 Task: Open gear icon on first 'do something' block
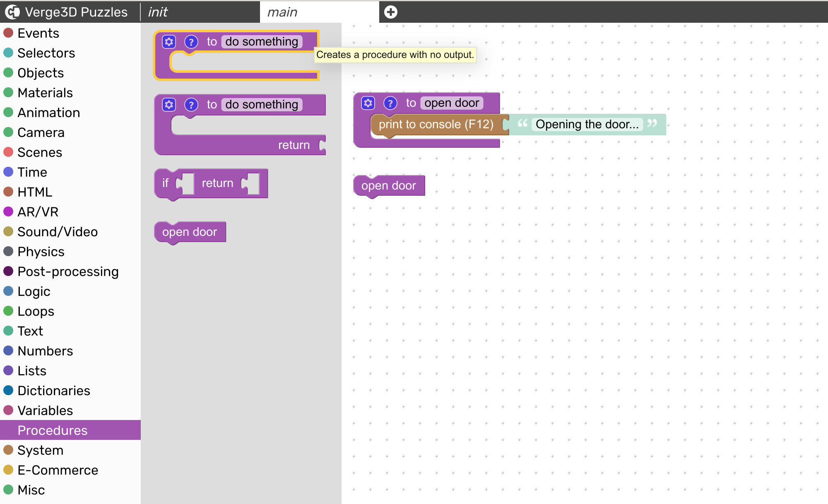(x=169, y=42)
